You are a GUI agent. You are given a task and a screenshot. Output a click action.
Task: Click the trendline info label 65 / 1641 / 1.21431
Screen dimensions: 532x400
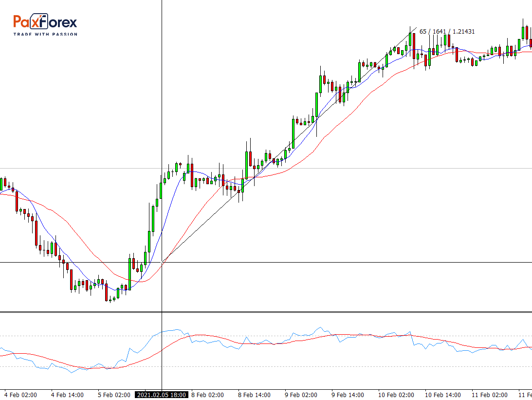pos(447,32)
